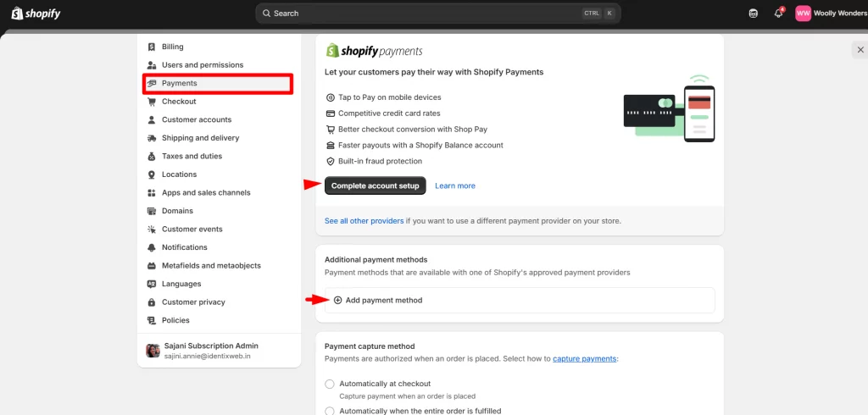This screenshot has height=415, width=868.
Task: Click Add payment method
Action: point(520,301)
